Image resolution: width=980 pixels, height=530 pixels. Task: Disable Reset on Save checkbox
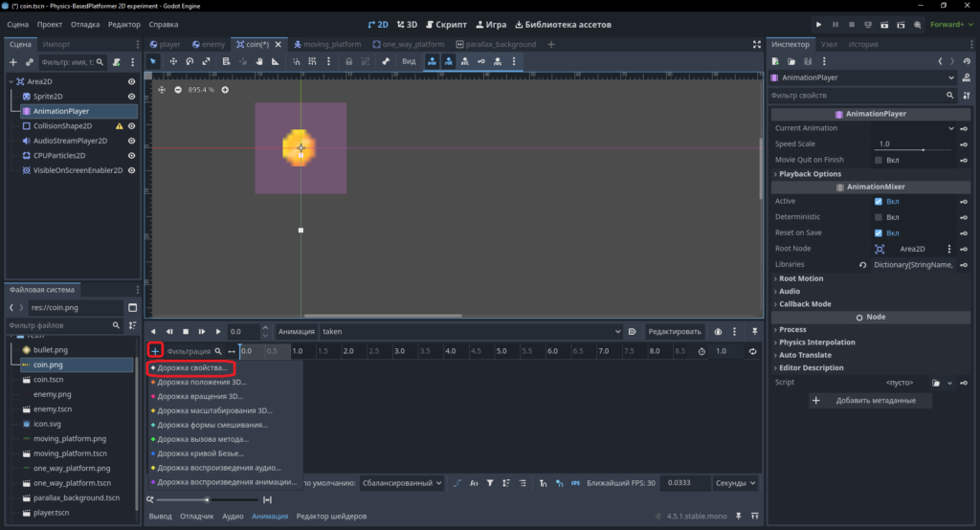coord(879,232)
